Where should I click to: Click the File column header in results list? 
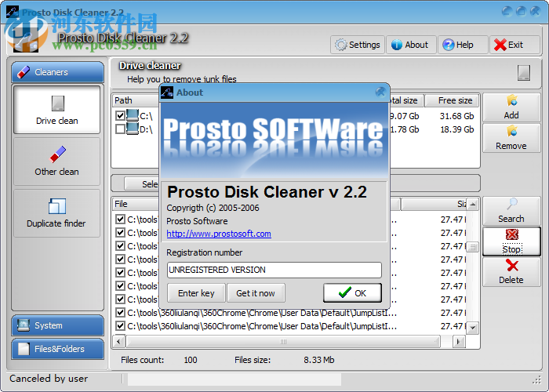coord(136,204)
